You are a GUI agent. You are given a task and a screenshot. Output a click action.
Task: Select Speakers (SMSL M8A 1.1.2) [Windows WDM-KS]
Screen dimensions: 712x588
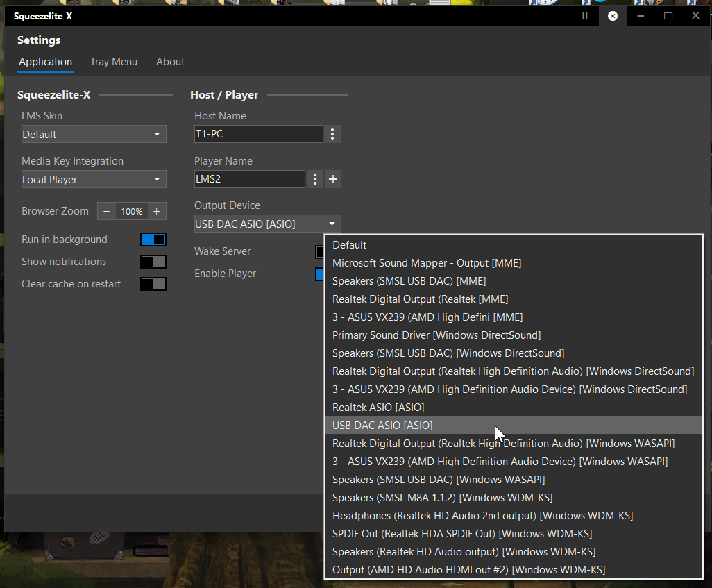coord(514,498)
